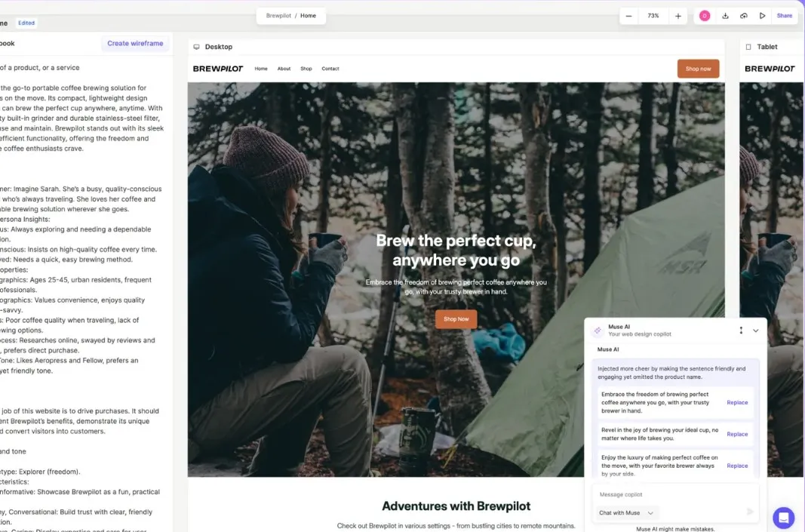Select the Adventures with Brewpilot heading
This screenshot has width=805, height=532.
(x=456, y=506)
